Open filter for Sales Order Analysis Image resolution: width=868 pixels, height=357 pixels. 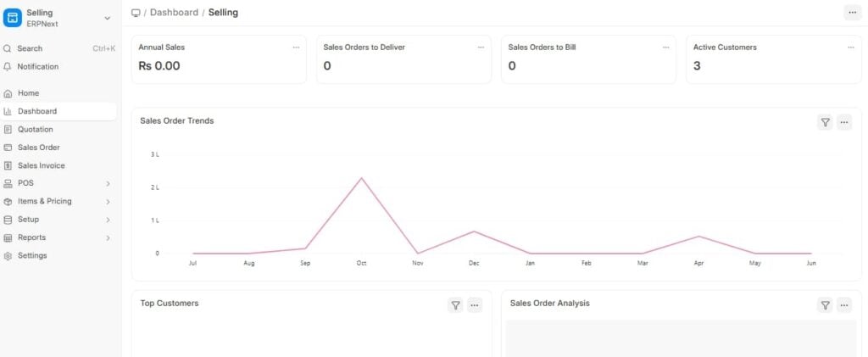pos(825,305)
